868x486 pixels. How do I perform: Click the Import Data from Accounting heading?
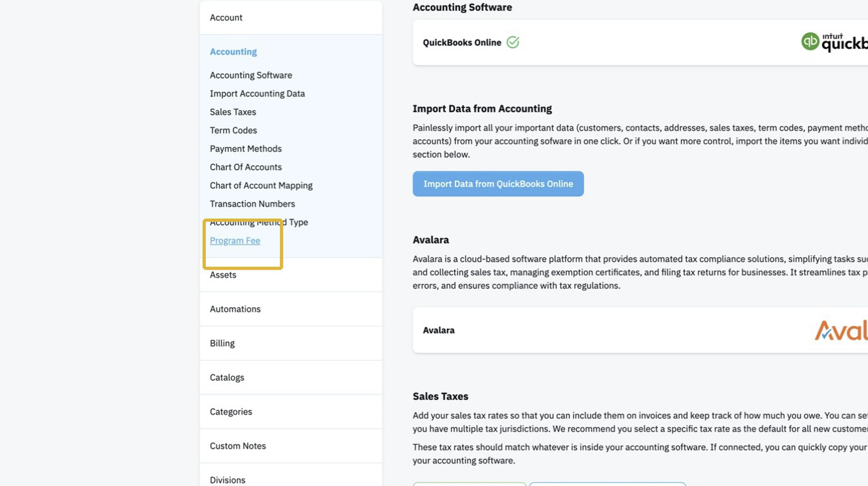(x=482, y=109)
